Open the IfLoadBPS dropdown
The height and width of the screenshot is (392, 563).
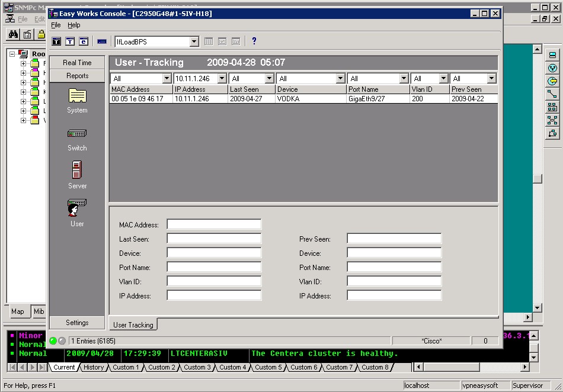coord(194,41)
